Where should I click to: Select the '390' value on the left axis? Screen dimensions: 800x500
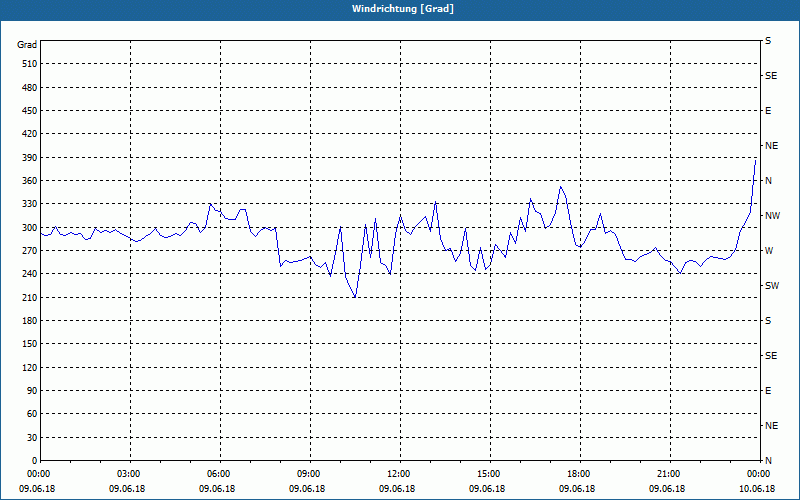[30, 158]
